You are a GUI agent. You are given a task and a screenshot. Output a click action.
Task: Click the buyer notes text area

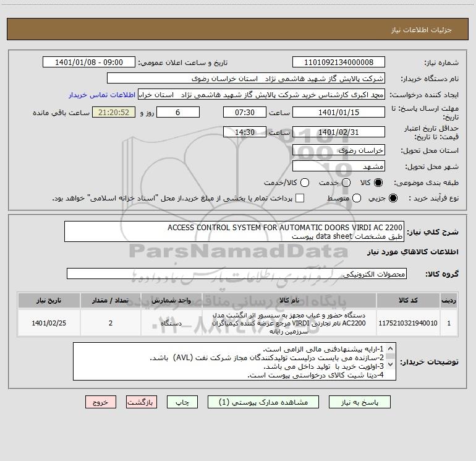234,361
